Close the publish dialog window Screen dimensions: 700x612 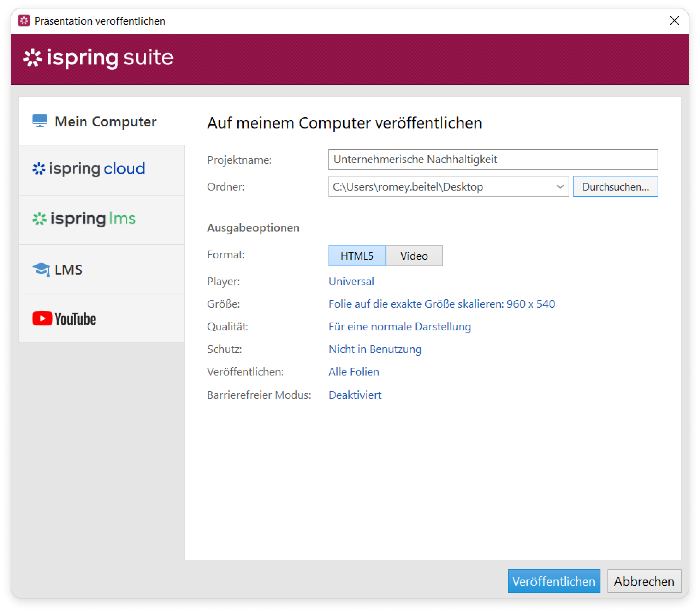pos(674,21)
